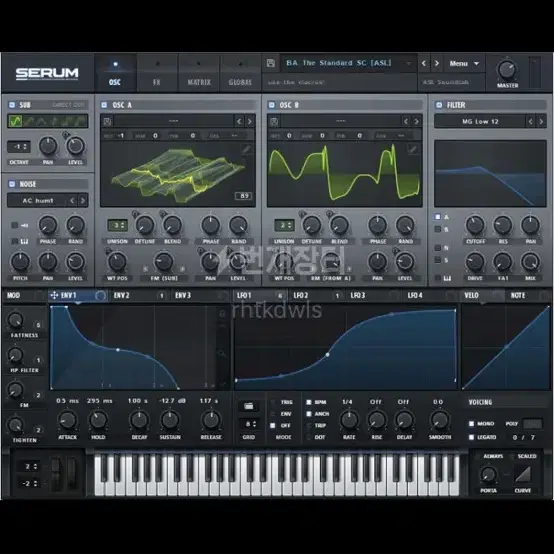Viewport: 554px width, 554px height.
Task: Go to the previous preset
Action: [424, 64]
